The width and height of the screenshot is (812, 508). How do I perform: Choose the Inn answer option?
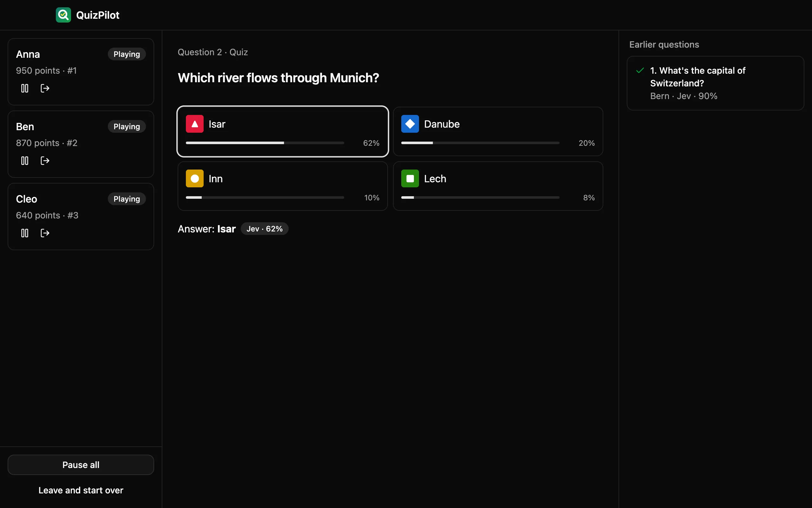coord(283,186)
